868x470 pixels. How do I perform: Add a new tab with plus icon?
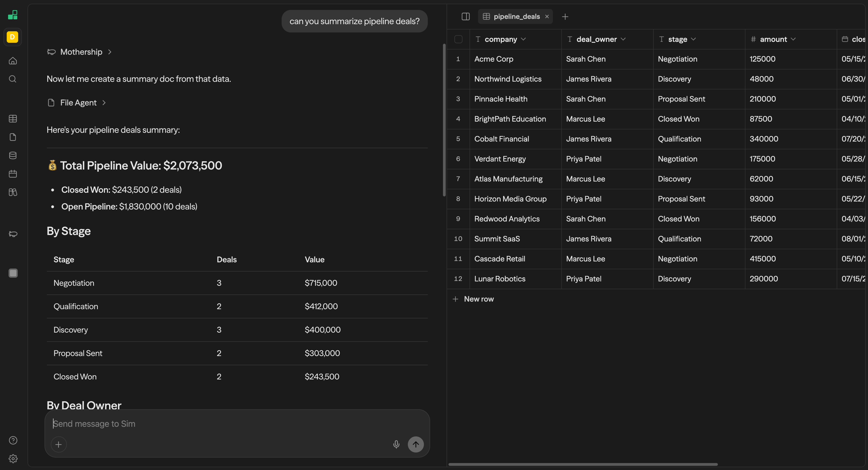[x=565, y=17]
